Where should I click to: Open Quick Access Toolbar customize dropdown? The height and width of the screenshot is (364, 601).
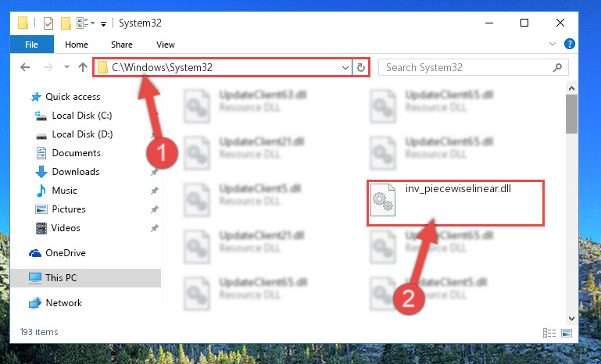point(103,24)
